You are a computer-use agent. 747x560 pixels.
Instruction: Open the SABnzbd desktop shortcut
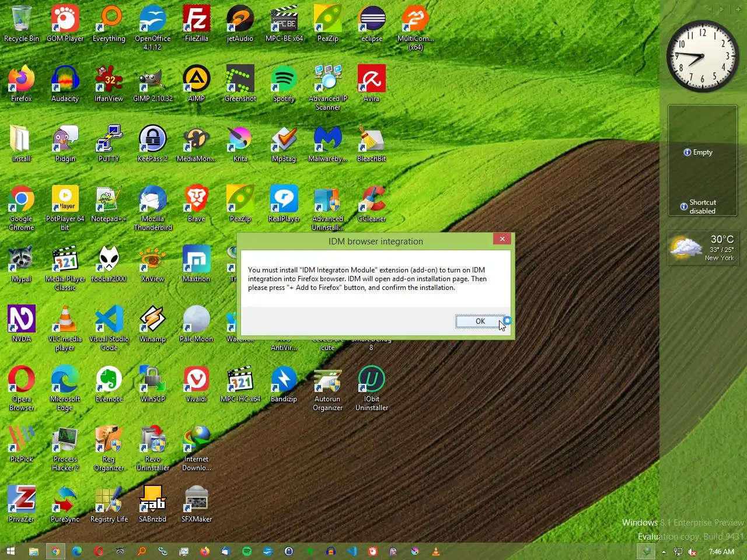[153, 505]
